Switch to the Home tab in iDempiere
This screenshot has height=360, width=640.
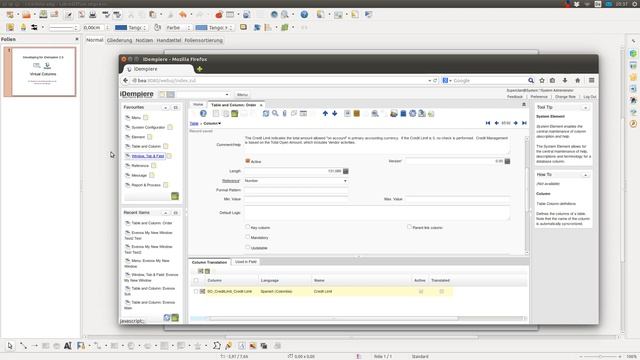click(x=198, y=104)
